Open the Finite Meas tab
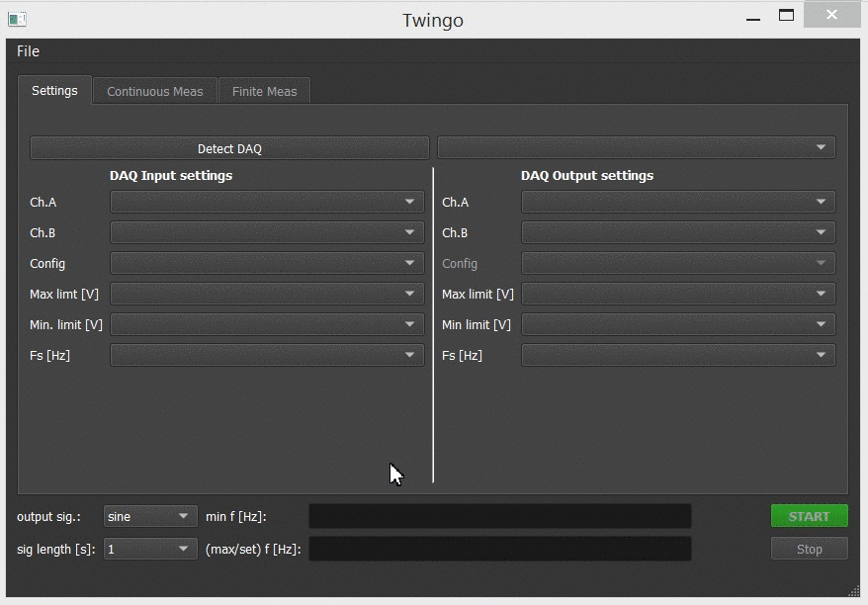868x605 pixels. (264, 91)
